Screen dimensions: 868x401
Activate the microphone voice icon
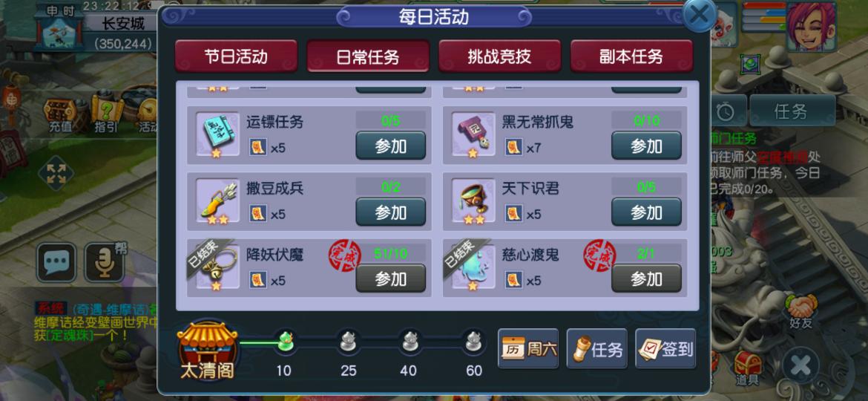(x=104, y=262)
